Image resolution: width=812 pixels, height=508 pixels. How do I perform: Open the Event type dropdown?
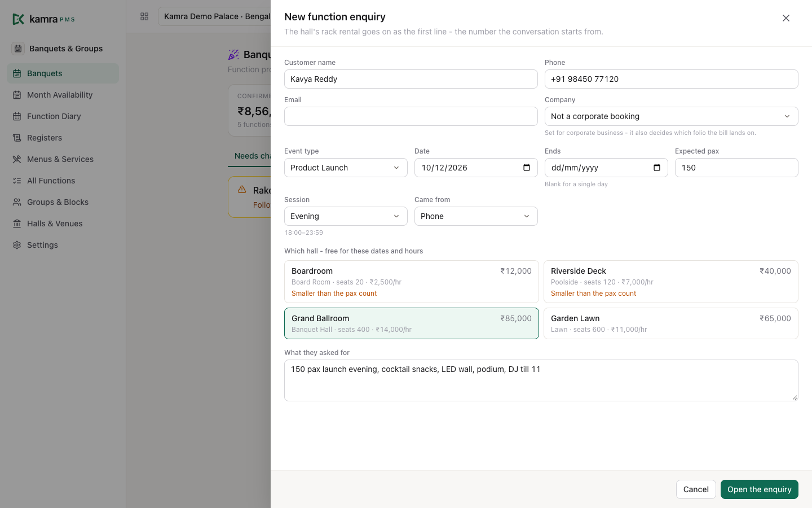[x=346, y=168]
